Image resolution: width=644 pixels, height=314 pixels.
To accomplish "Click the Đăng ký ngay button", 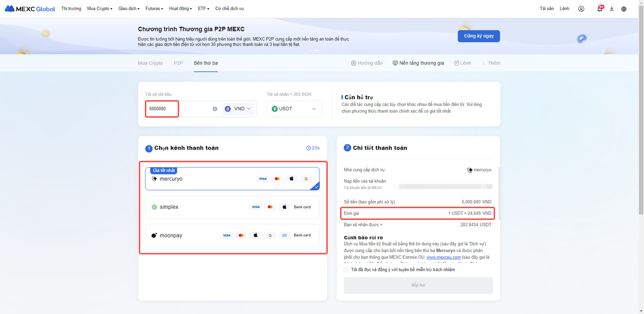I will coord(478,36).
